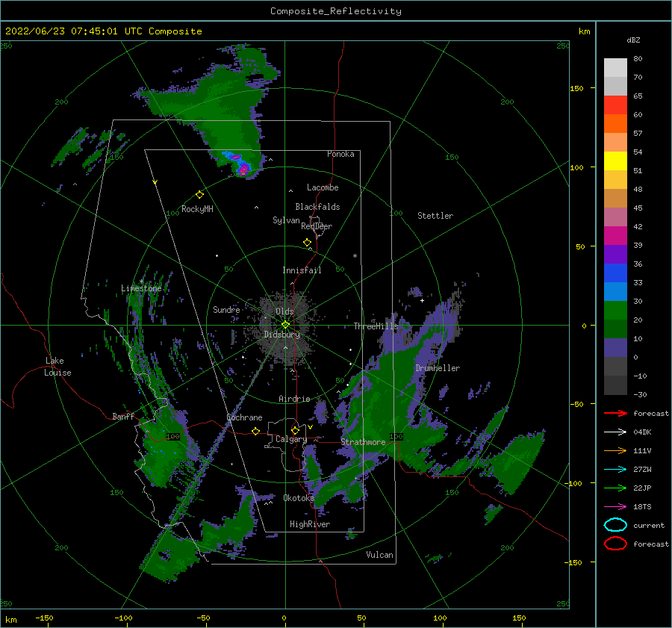Click the 'Ponoka' city label
The width and height of the screenshot is (672, 628).
pyautogui.click(x=340, y=154)
